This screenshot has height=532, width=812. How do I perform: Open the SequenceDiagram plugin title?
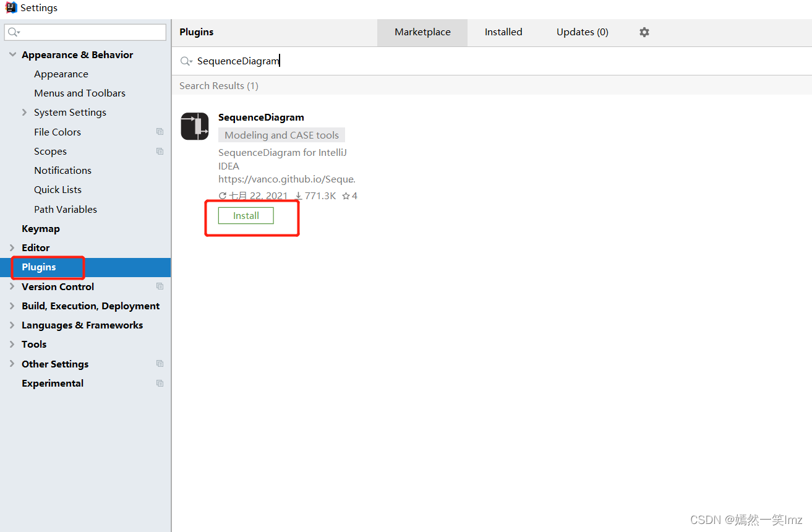click(261, 117)
